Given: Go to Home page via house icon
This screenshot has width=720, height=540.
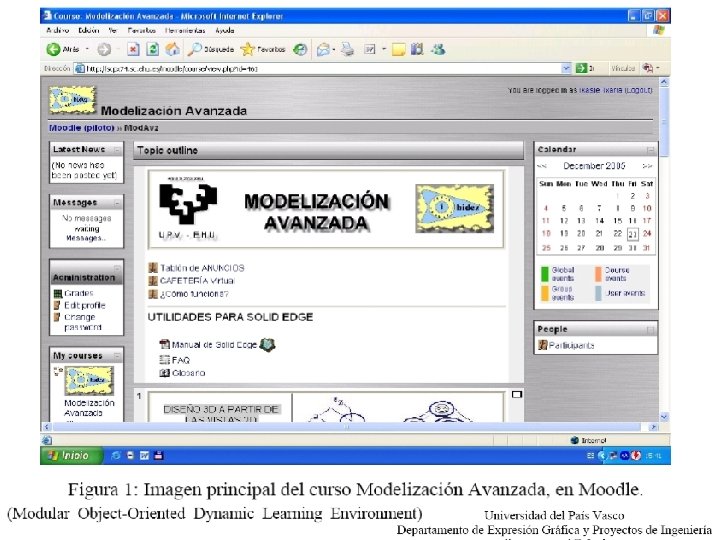Looking at the screenshot, I should 173,49.
